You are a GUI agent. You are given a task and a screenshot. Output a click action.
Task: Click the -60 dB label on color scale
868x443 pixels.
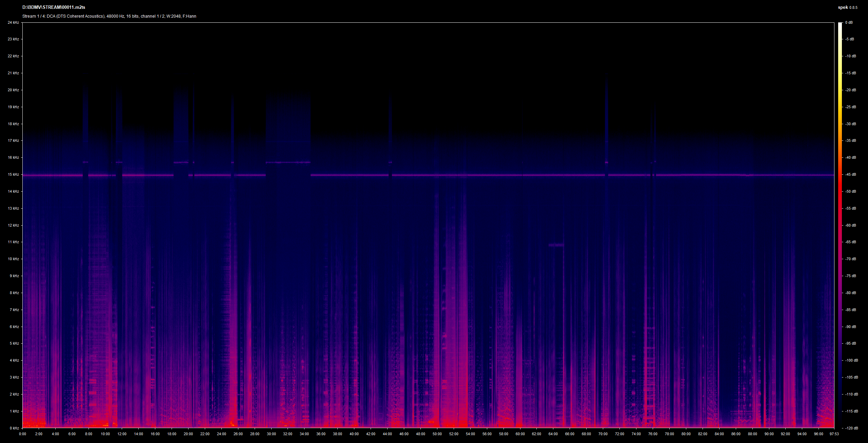pyautogui.click(x=850, y=225)
